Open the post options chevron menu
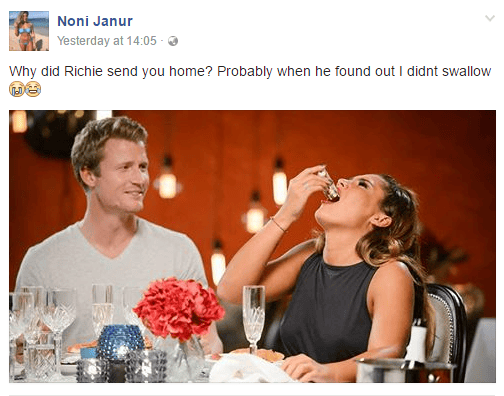This screenshot has width=504, height=396. [489, 18]
